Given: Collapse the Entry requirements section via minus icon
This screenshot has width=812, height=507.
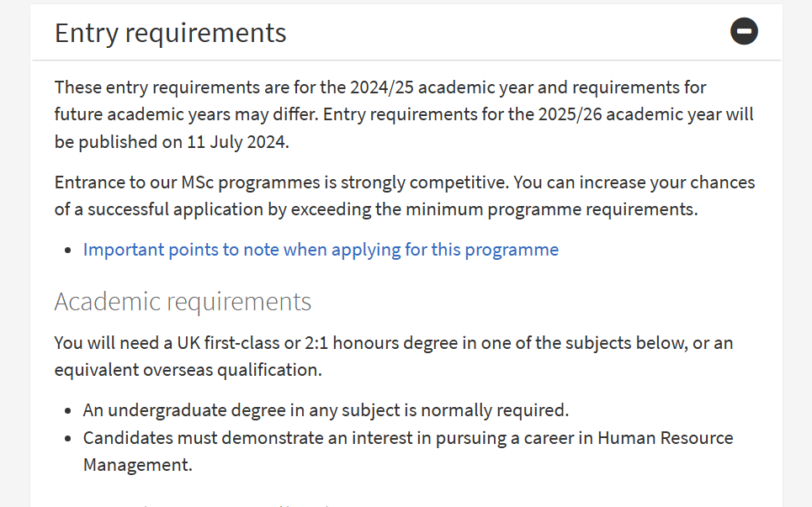Looking at the screenshot, I should point(744,32).
